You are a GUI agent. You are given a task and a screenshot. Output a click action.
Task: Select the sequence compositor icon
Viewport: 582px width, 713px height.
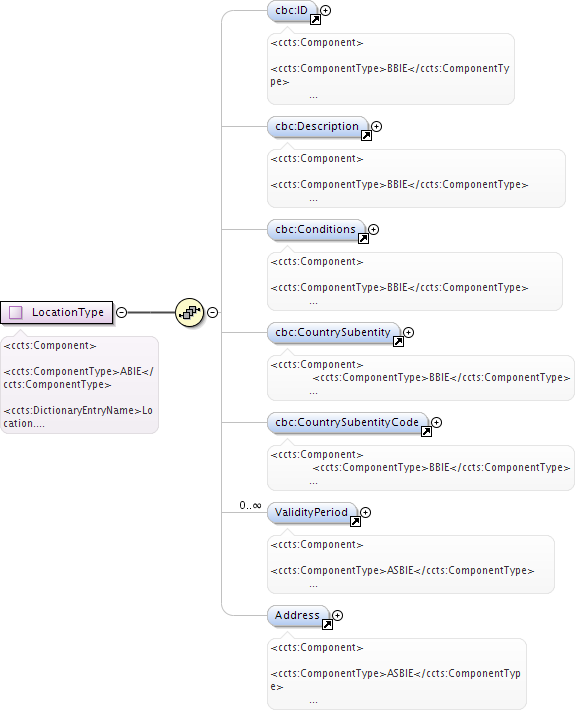coord(189,312)
